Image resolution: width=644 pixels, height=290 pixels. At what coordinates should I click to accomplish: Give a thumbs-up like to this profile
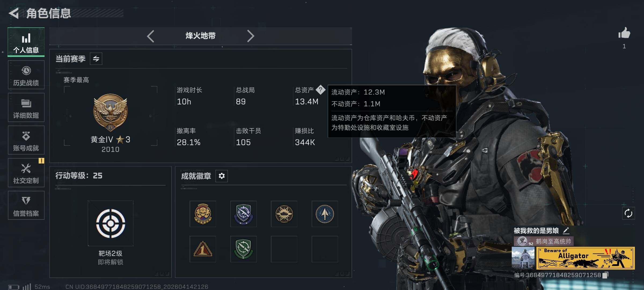(624, 33)
